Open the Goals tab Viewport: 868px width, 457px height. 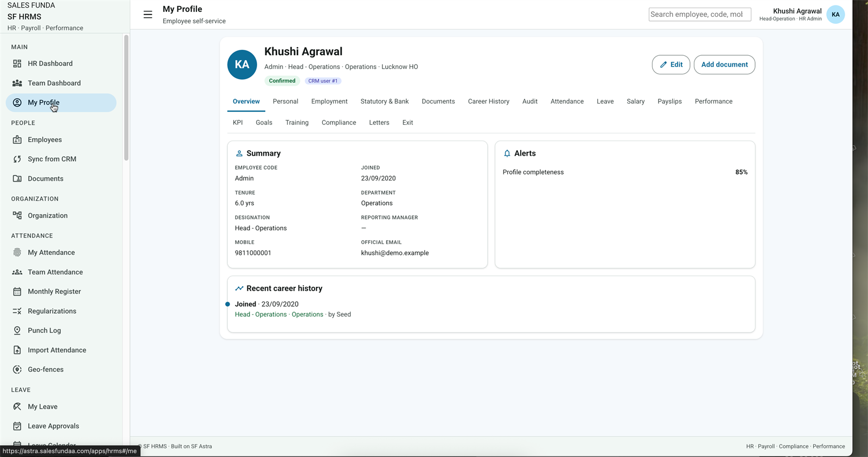coord(264,123)
